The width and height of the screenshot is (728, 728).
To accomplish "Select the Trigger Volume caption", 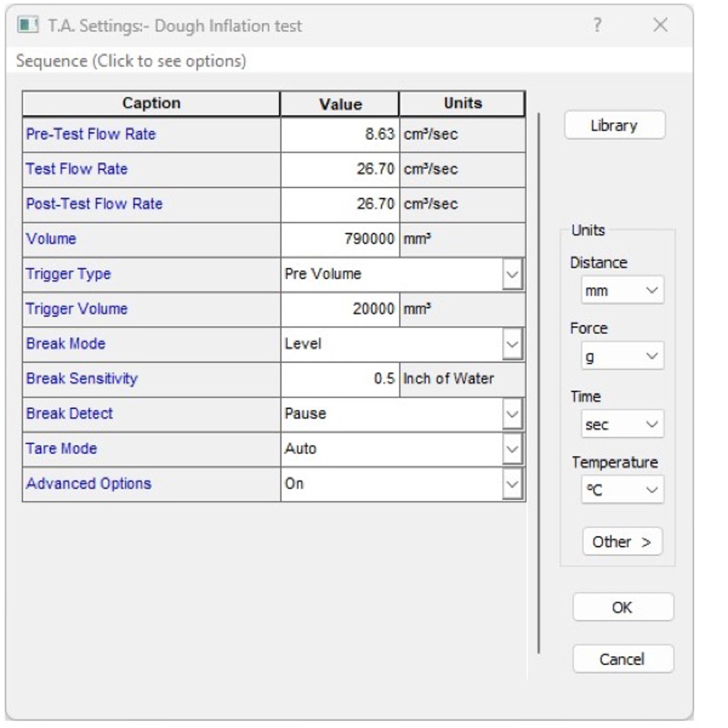I will coord(151,309).
